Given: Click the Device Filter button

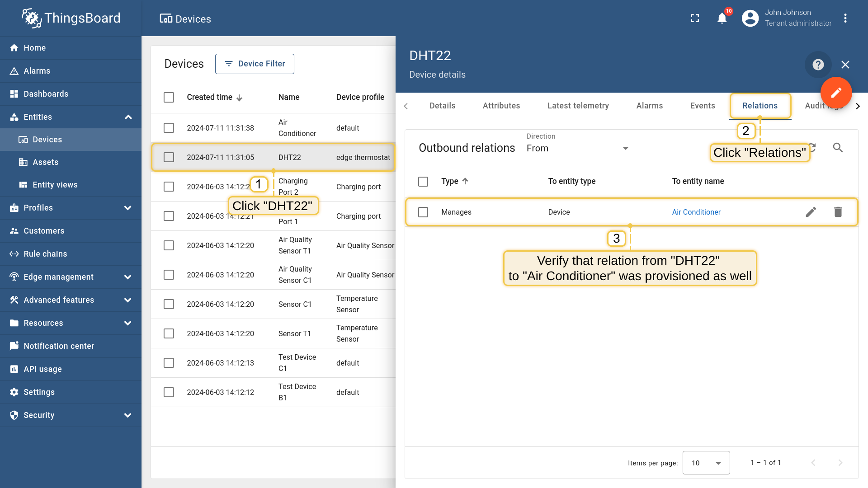Looking at the screenshot, I should (x=255, y=64).
